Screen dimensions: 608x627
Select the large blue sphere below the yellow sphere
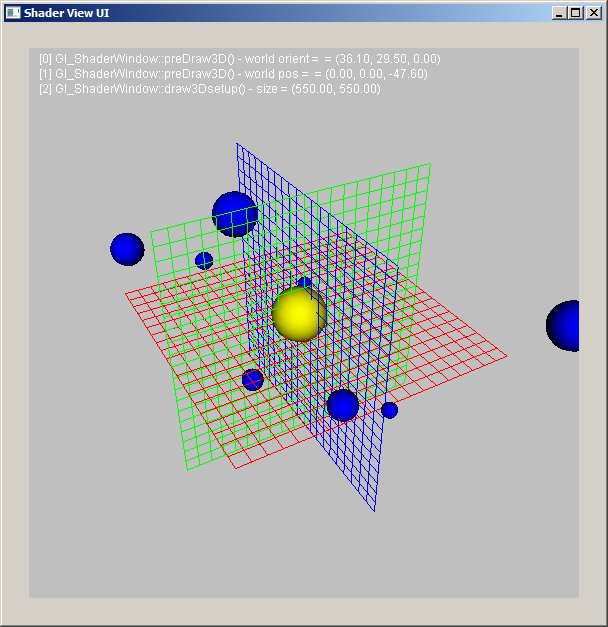tap(343, 405)
